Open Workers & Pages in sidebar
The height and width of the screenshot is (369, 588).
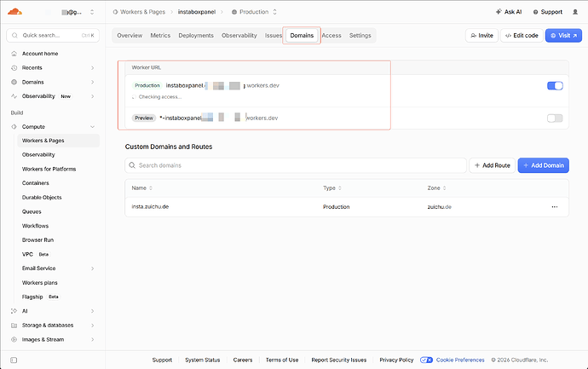58,141
